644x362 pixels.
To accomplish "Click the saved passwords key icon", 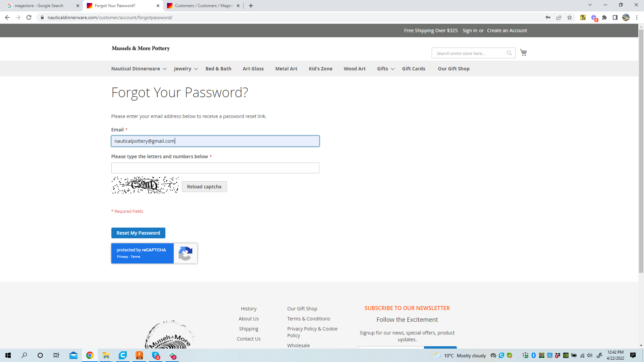I will pyautogui.click(x=548, y=17).
